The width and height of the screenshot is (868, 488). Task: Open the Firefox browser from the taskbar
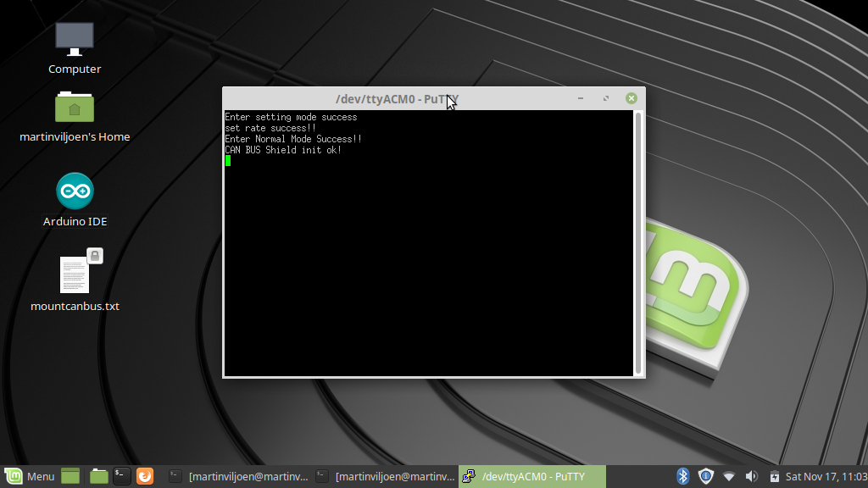[144, 476]
